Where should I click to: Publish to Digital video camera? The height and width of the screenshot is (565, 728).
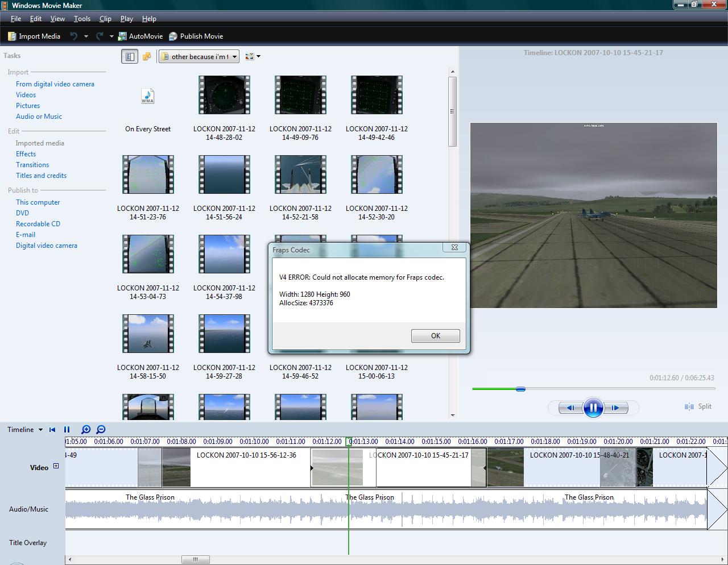(47, 245)
